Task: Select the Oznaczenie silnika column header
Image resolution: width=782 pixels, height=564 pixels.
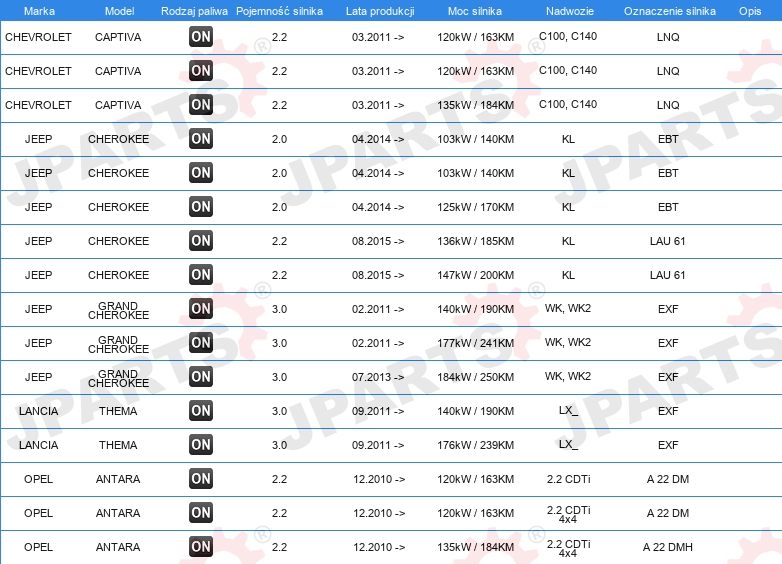Action: [670, 11]
